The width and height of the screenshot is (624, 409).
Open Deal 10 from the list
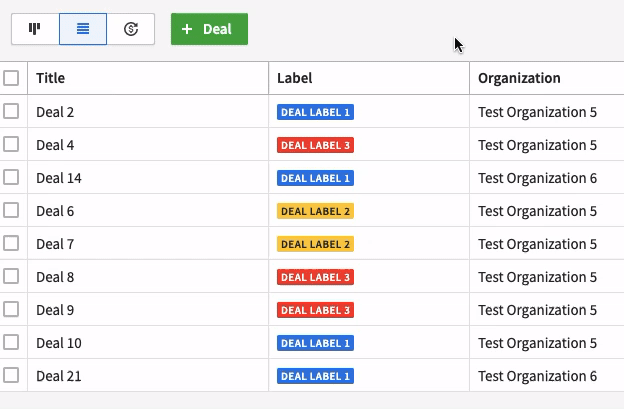pos(59,343)
